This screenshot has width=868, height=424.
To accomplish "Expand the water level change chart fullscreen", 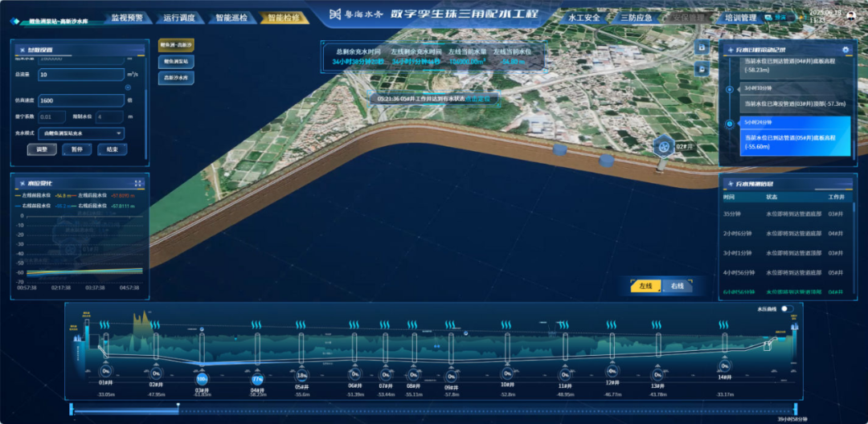I will pos(138,183).
